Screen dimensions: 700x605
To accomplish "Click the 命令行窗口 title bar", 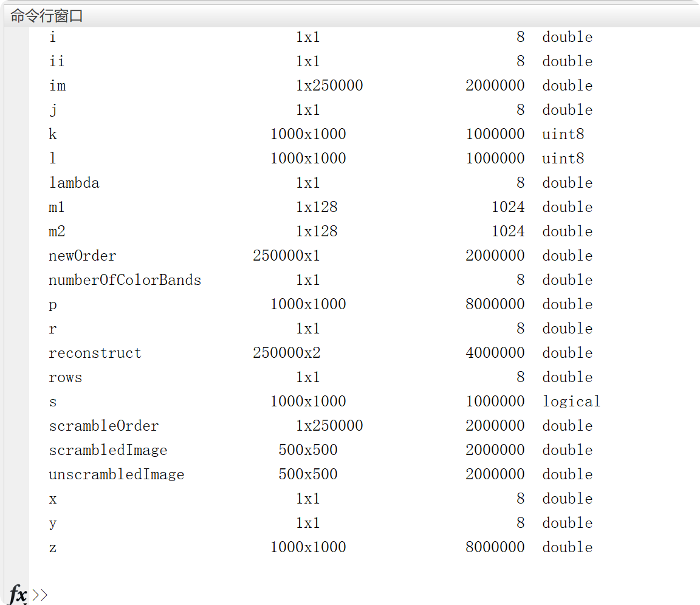I will [47, 16].
